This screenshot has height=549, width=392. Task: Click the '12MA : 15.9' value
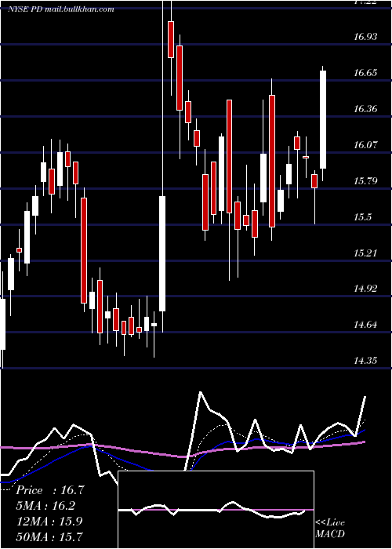click(49, 521)
